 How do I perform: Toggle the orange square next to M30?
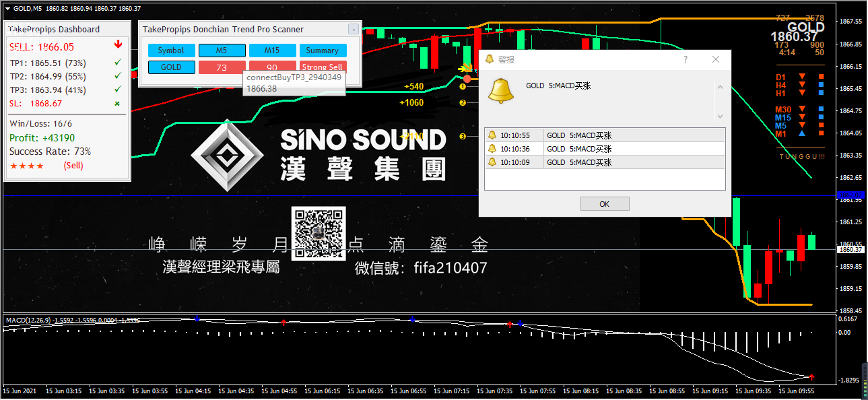coord(821,108)
